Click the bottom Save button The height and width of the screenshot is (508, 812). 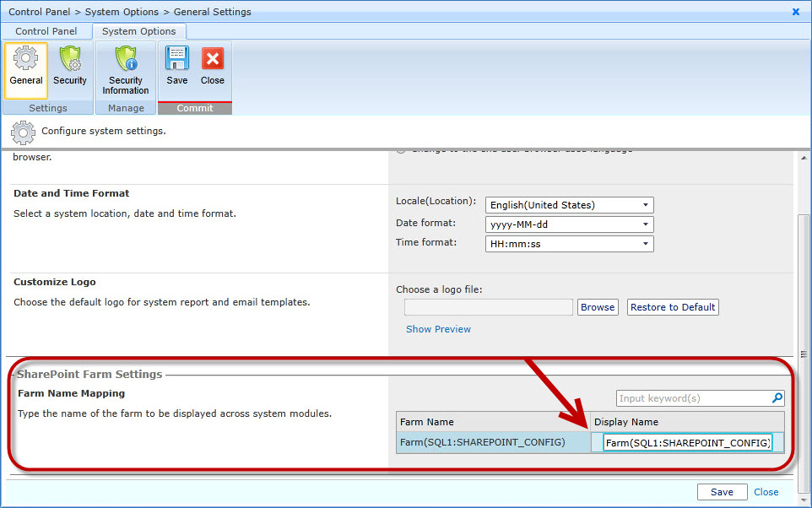click(722, 492)
